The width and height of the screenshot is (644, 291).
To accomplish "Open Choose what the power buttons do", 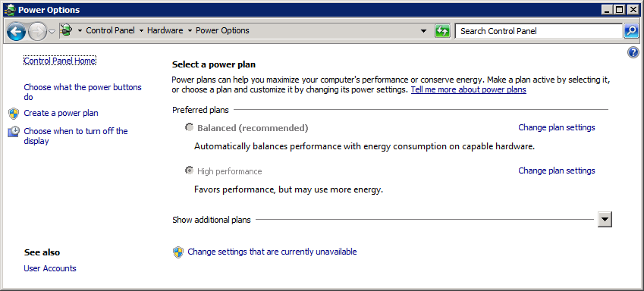I will [x=83, y=92].
